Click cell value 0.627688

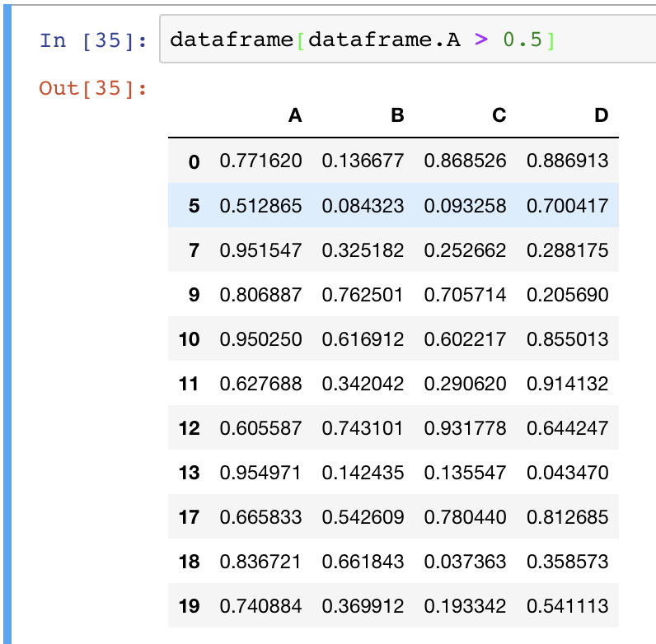coord(260,384)
